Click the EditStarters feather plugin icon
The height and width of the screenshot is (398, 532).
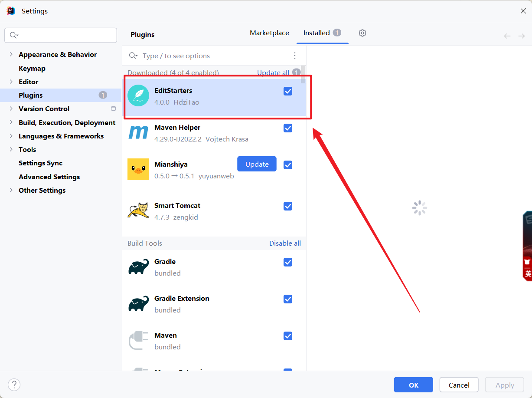138,95
